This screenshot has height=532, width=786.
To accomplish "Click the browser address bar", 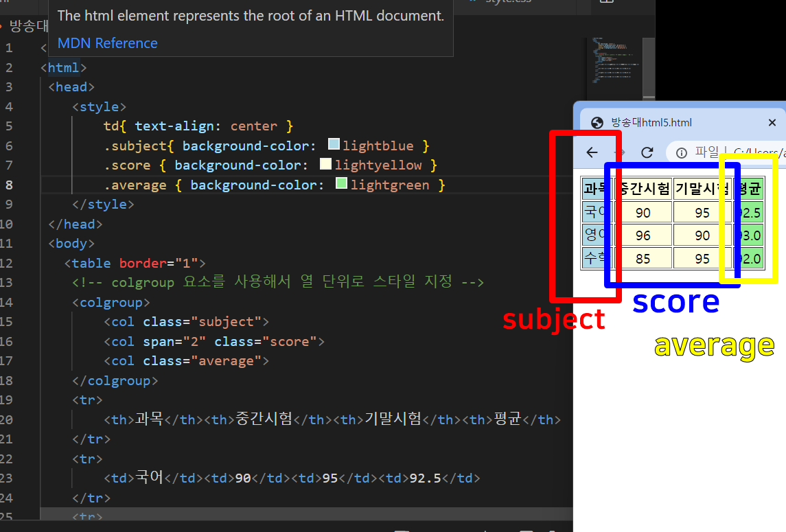I will point(727,152).
